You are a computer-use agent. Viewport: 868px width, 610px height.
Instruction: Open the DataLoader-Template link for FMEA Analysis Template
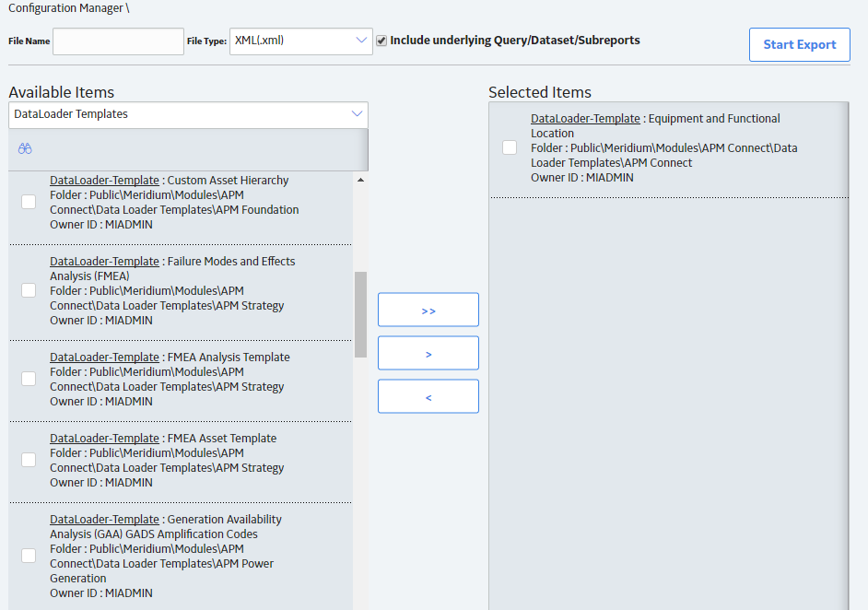click(x=105, y=358)
